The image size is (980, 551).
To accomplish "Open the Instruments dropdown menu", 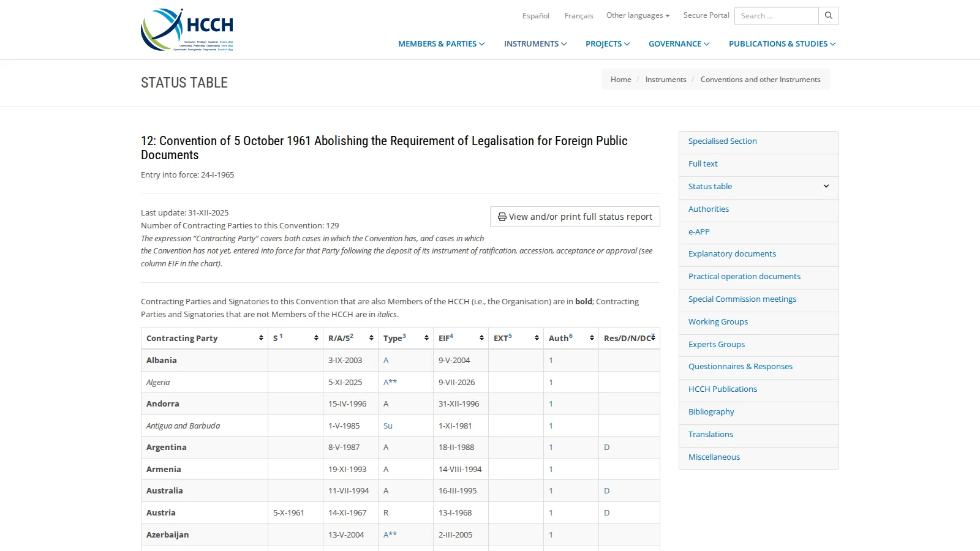I will pyautogui.click(x=535, y=44).
